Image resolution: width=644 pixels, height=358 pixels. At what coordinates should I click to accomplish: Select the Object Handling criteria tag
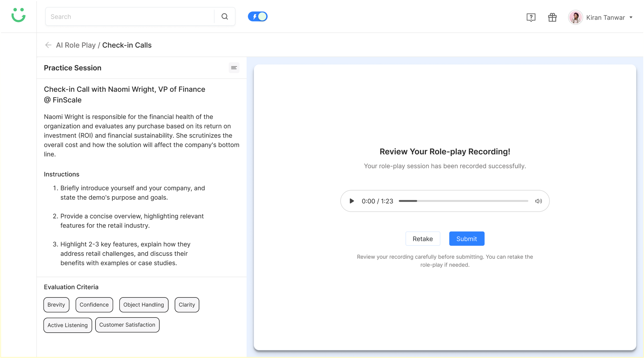click(x=144, y=305)
